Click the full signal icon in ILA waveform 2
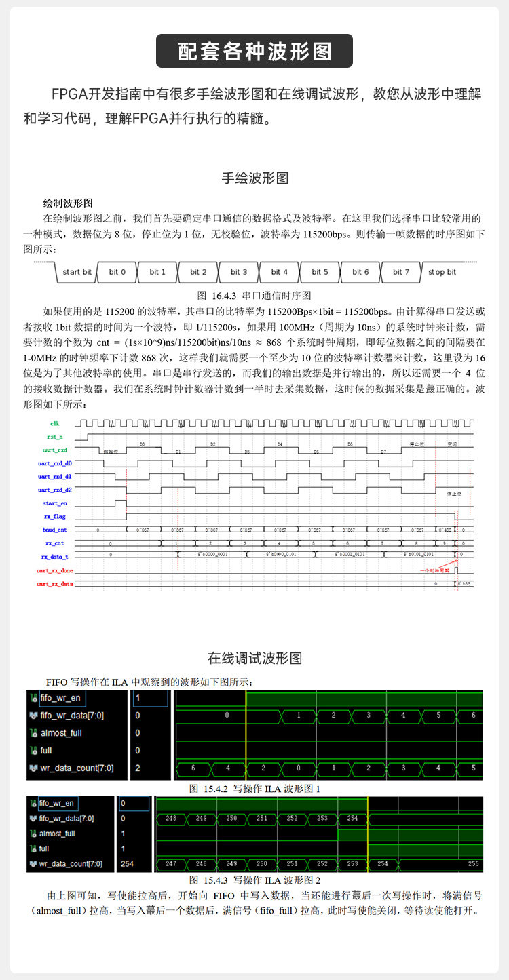Screen dimensions: 509x980 [33, 848]
